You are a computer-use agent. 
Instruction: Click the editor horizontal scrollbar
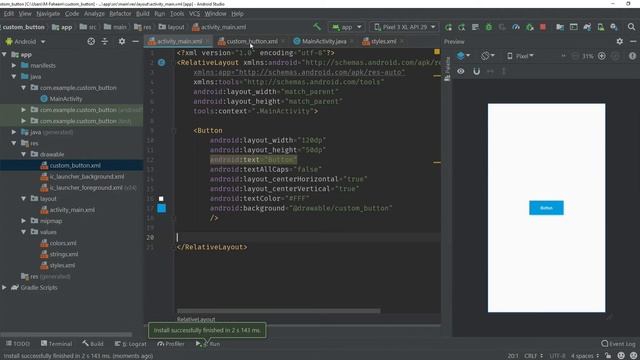click(278, 311)
